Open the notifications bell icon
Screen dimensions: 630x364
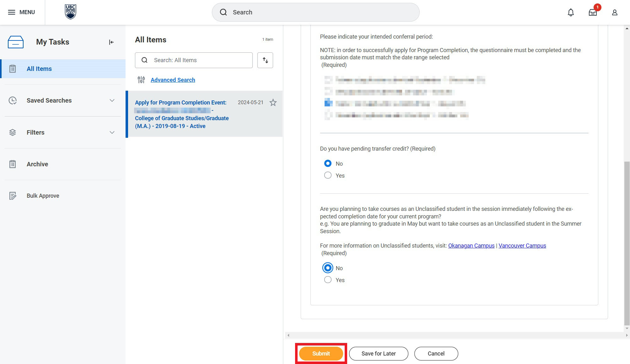click(x=571, y=12)
